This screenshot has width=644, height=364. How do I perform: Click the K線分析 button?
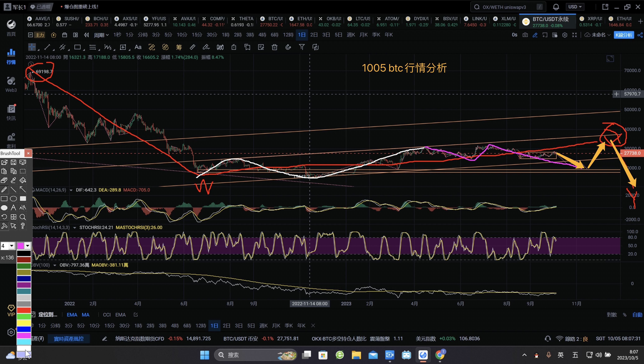[624, 35]
